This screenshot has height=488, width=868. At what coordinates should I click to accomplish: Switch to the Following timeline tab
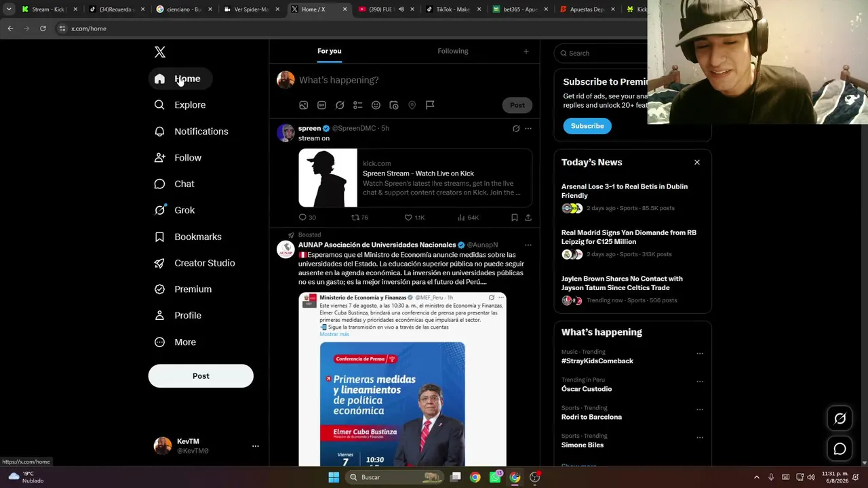point(453,52)
